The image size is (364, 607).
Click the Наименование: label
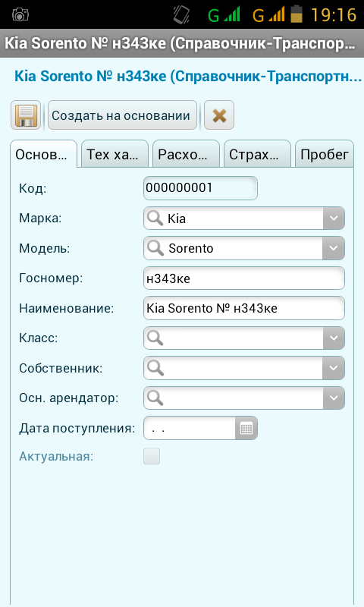point(67,308)
